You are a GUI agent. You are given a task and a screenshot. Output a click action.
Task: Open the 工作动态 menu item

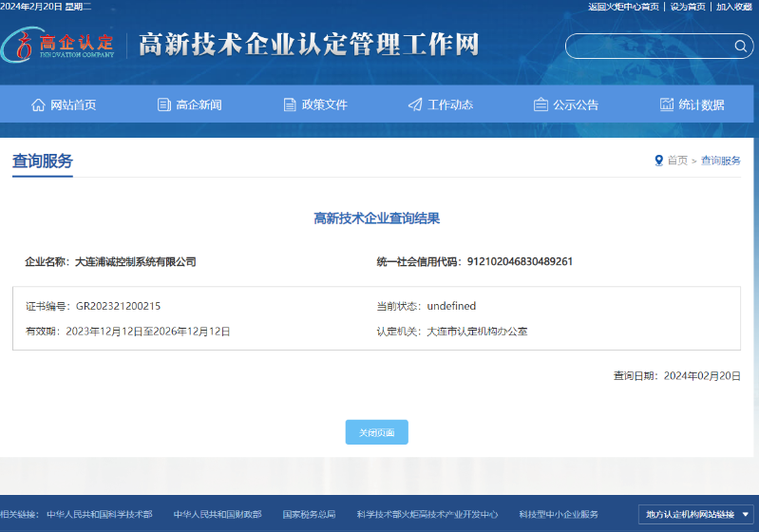450,104
